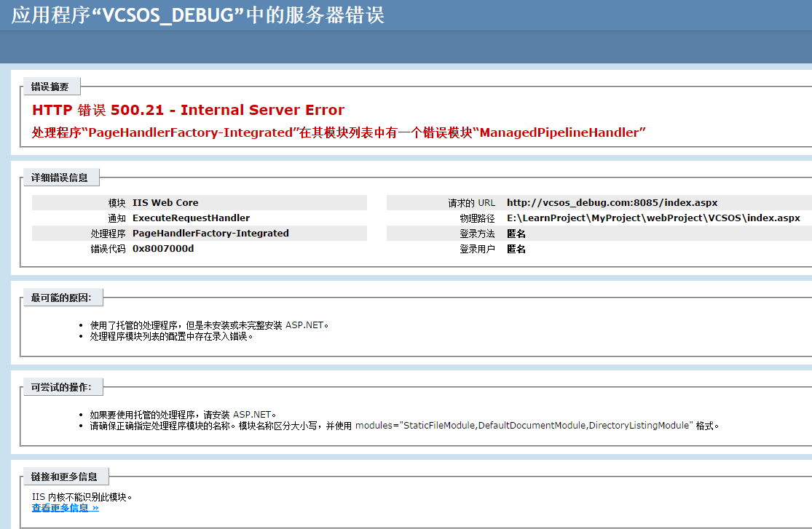Select the PageHandlerFactory-Integrated handler value
This screenshot has width=812, height=529.
(209, 233)
